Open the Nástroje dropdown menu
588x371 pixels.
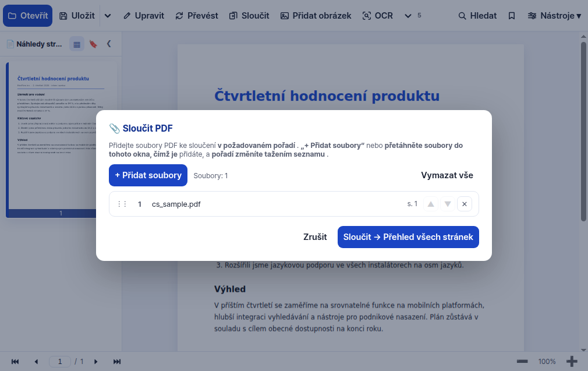[x=554, y=16]
